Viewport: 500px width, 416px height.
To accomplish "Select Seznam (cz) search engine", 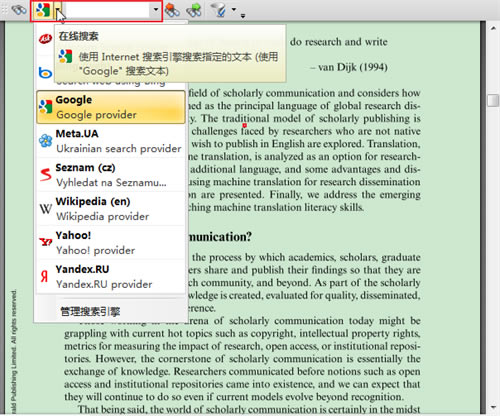I will (111, 175).
